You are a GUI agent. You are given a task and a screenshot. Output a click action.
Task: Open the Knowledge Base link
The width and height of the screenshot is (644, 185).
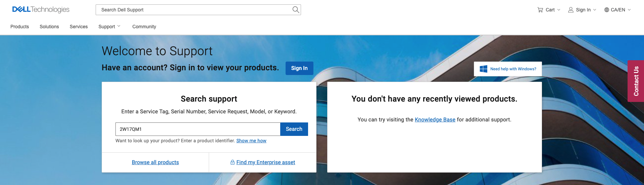pos(435,120)
